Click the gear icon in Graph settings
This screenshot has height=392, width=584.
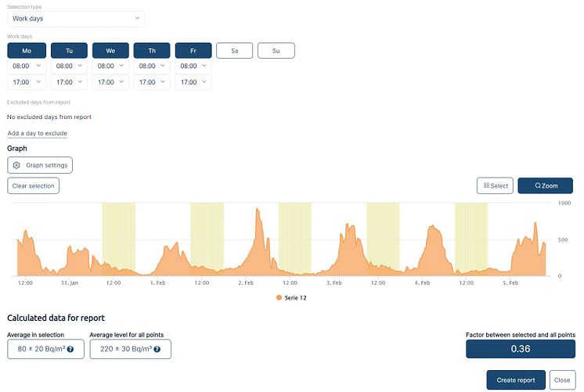(16, 165)
